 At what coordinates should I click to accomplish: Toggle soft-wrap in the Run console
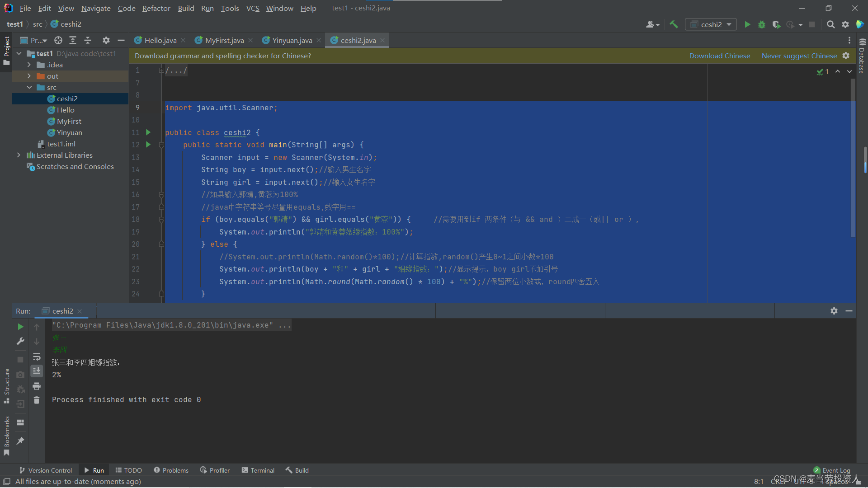[37, 357]
